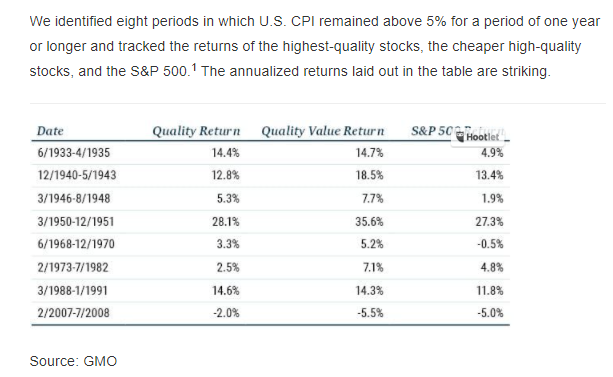Click the Source: GMO caption
This screenshot has width=613, height=377.
click(73, 361)
